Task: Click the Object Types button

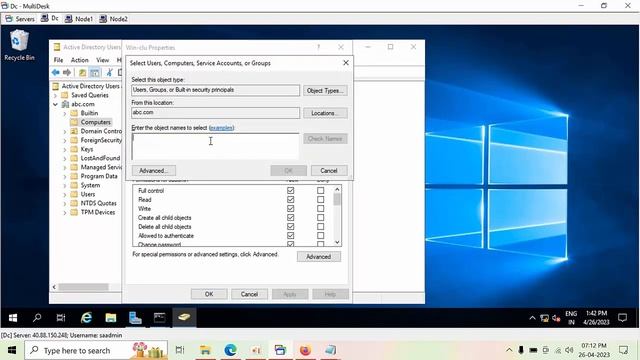Action: (x=325, y=90)
